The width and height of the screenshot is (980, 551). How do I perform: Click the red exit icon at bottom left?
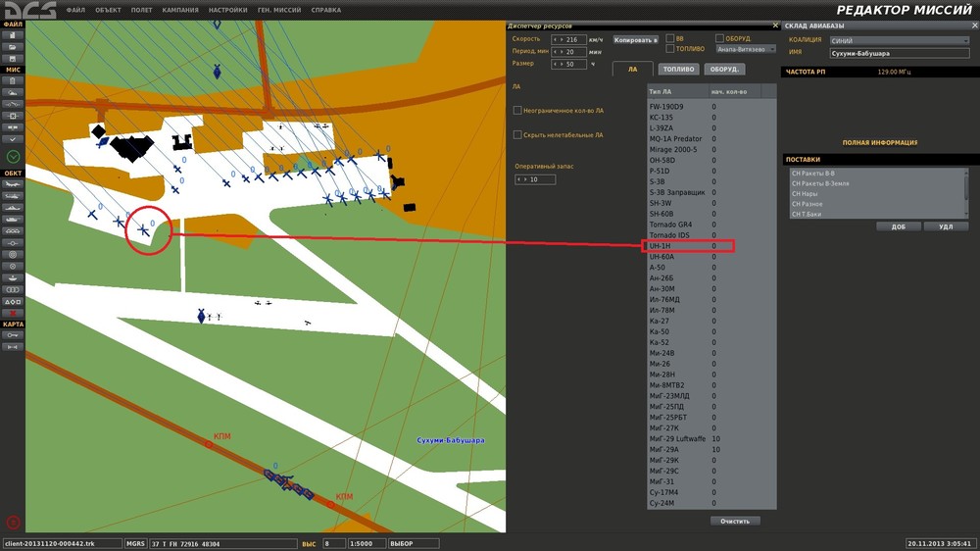click(13, 522)
